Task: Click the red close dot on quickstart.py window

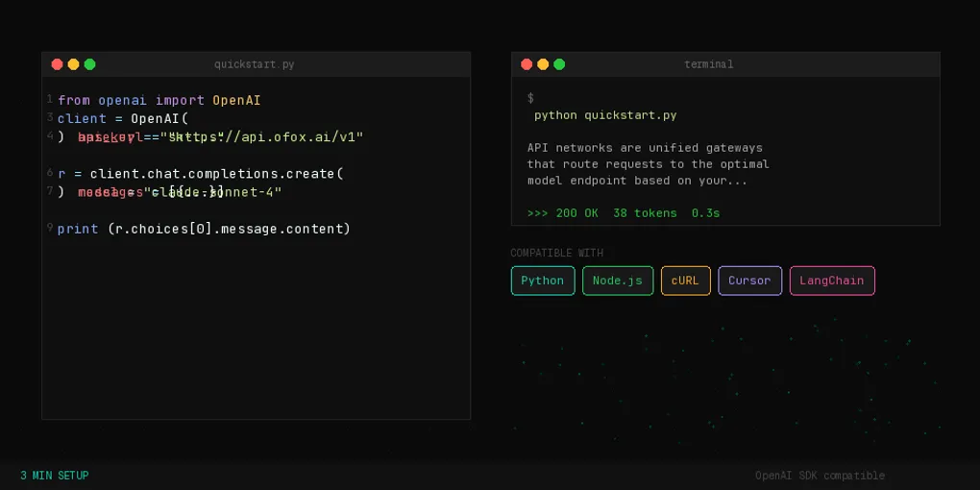Action: coord(57,64)
